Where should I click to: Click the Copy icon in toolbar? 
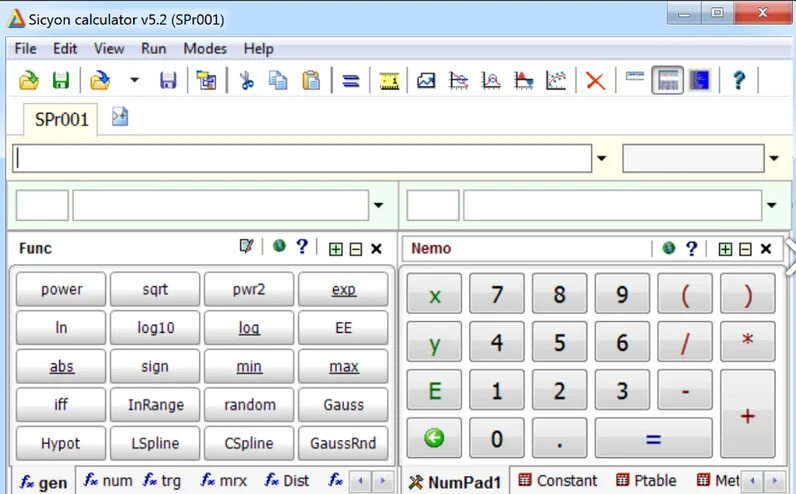click(x=278, y=80)
